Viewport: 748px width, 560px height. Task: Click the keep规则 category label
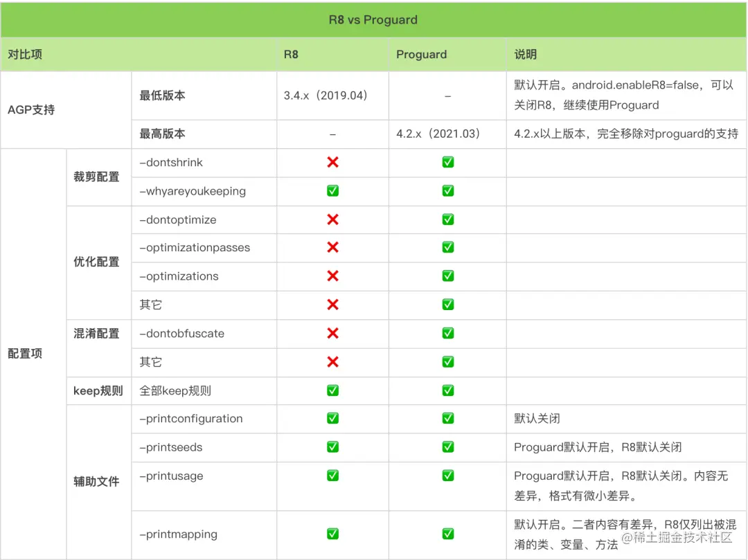(x=98, y=391)
